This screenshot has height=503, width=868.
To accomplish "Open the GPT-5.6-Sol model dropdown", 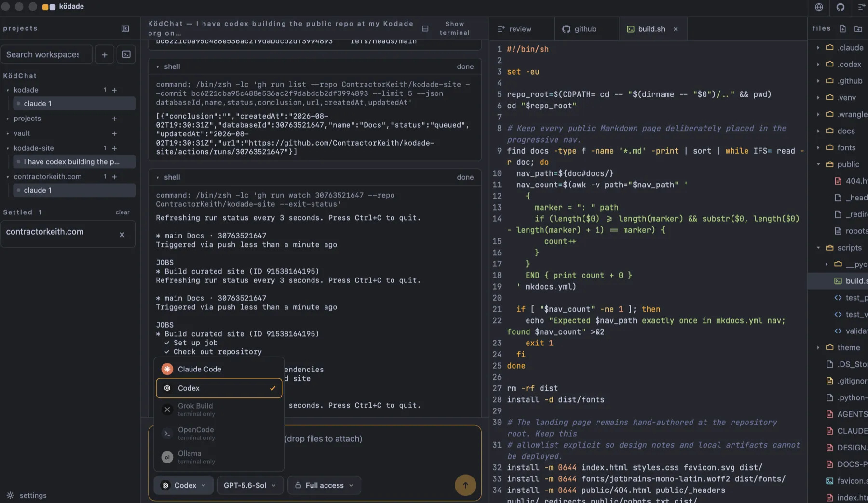I will (x=250, y=485).
